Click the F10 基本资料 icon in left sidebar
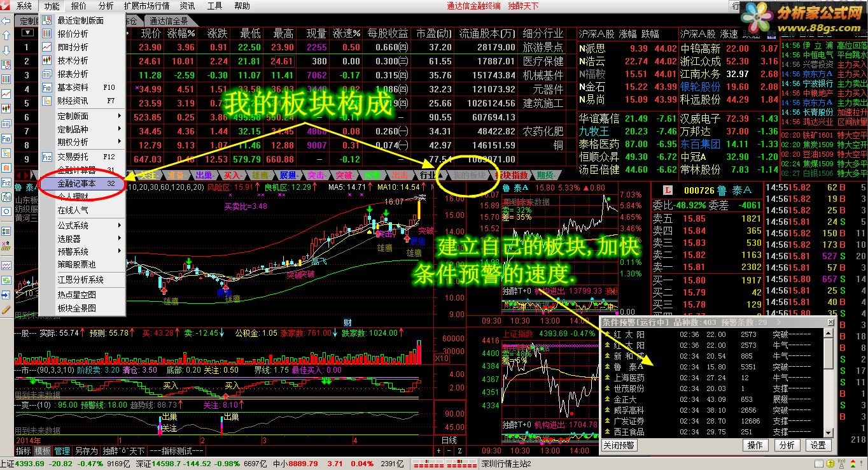Viewport: 868px width, 470px height. [x=6, y=138]
